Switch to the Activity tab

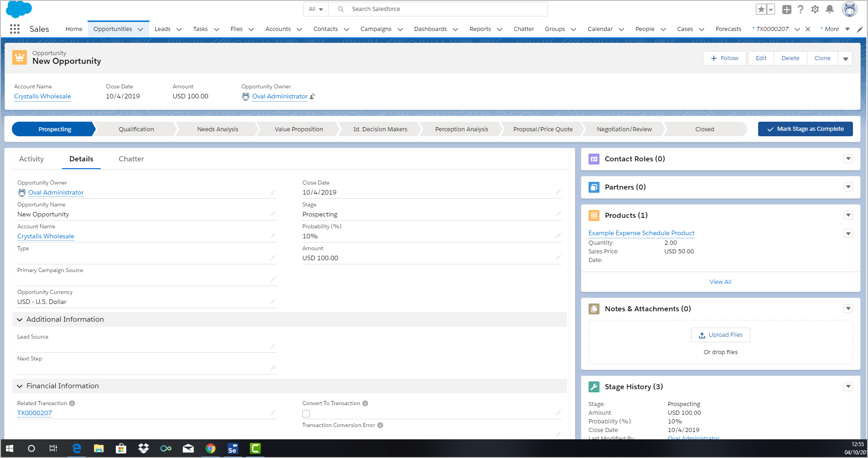[31, 159]
